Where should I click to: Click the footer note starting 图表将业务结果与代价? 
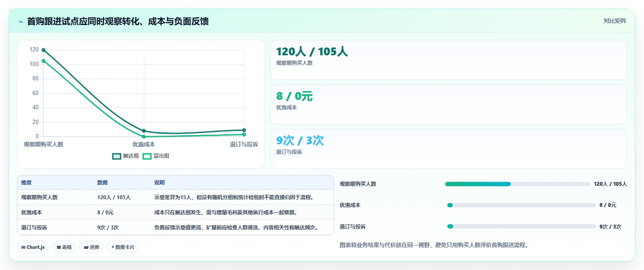(434, 245)
